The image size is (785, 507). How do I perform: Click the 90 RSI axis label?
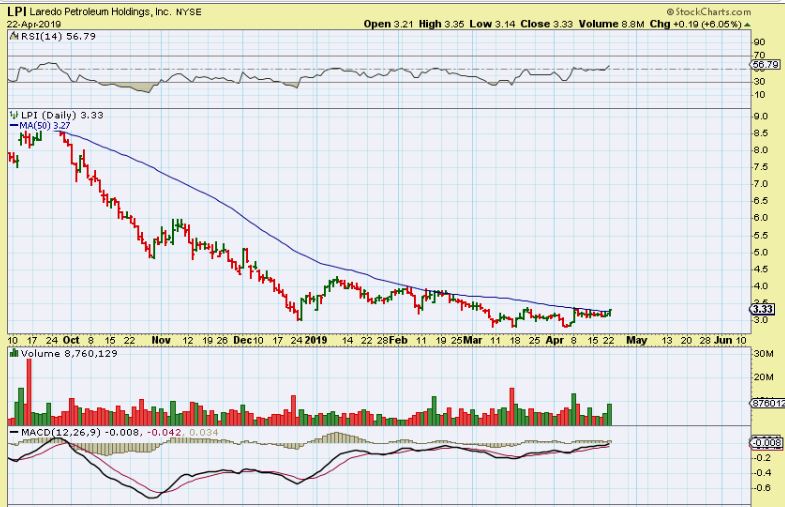coord(759,42)
